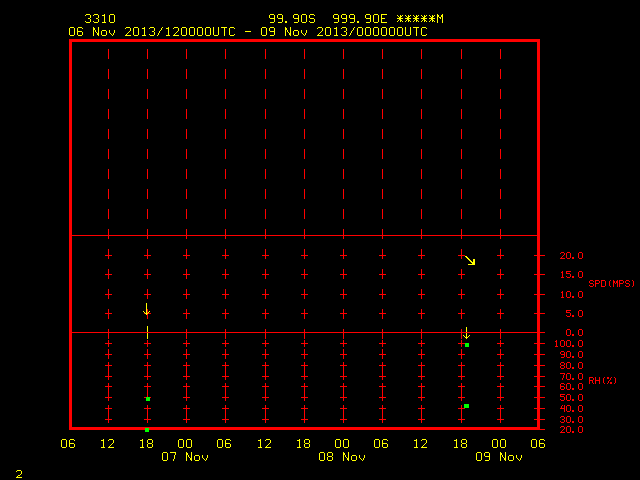Select the green RH point at 50.0 on 06 Nov 18
Viewport: 640px width, 480px height.
click(148, 399)
